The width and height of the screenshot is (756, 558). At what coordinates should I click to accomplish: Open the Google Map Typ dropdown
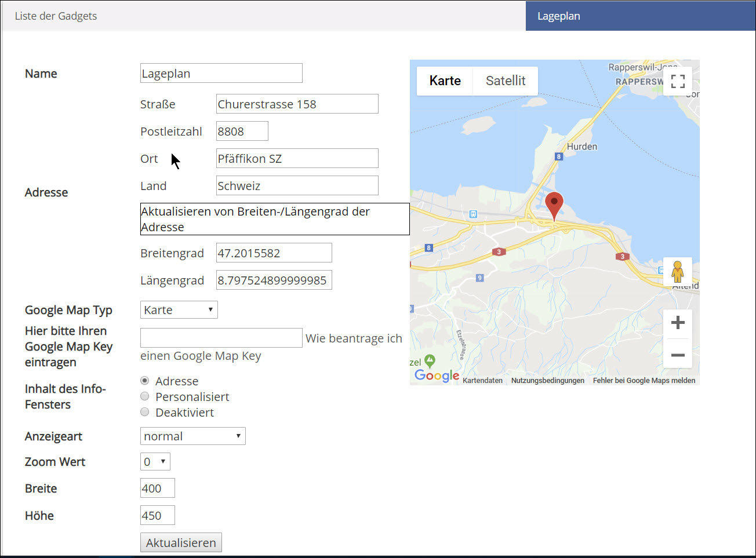[x=179, y=310]
